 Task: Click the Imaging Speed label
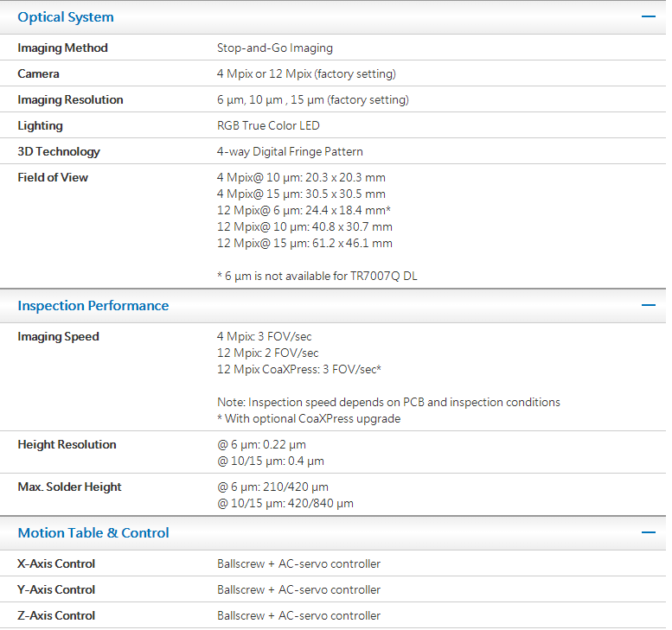58,337
